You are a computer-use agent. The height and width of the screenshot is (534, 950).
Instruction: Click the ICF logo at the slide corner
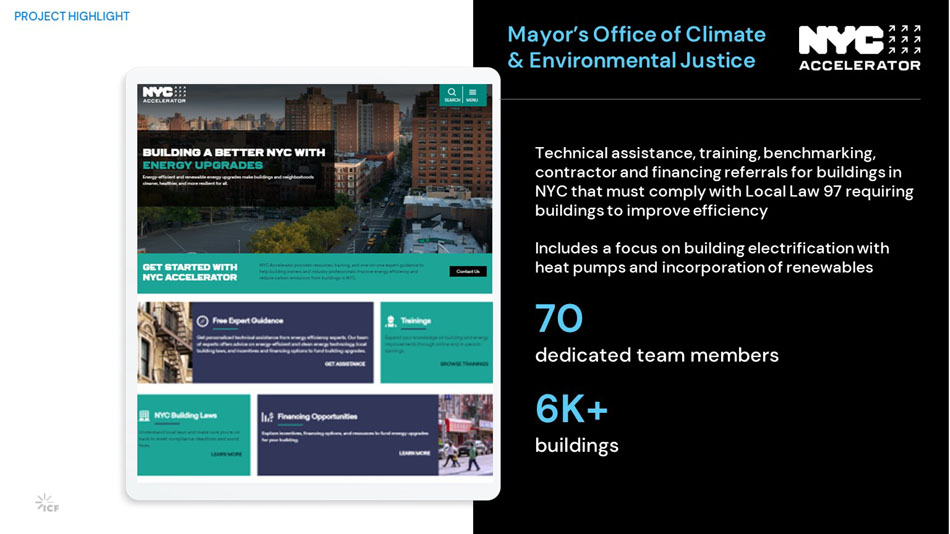point(47,502)
